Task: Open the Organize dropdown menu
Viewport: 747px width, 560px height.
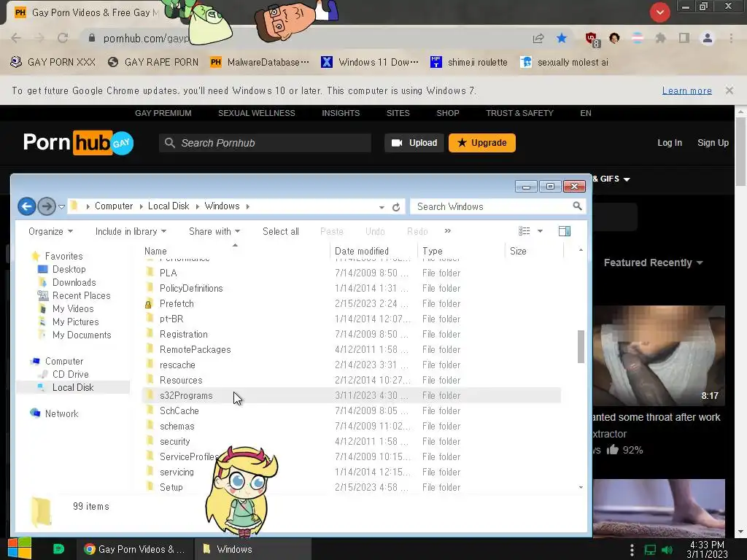Action: (50, 231)
